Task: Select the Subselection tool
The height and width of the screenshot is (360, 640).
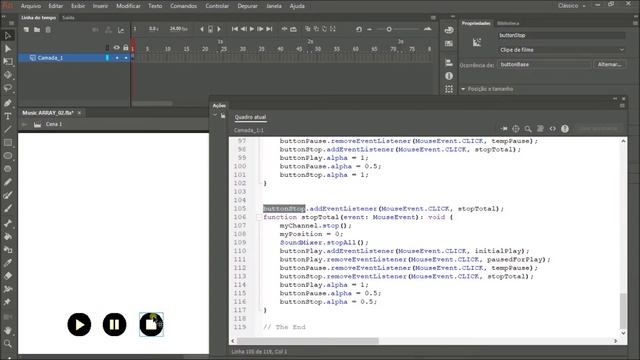Action: click(7, 49)
